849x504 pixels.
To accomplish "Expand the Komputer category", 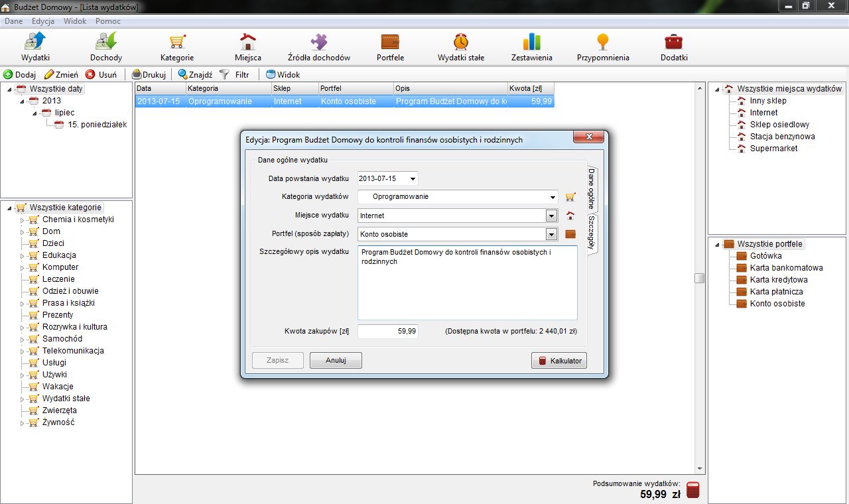I will point(23,268).
